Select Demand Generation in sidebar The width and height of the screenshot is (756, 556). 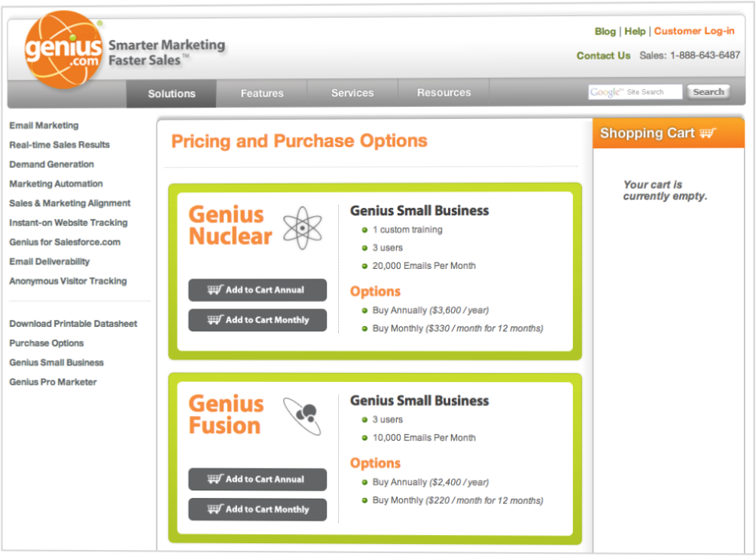point(52,164)
